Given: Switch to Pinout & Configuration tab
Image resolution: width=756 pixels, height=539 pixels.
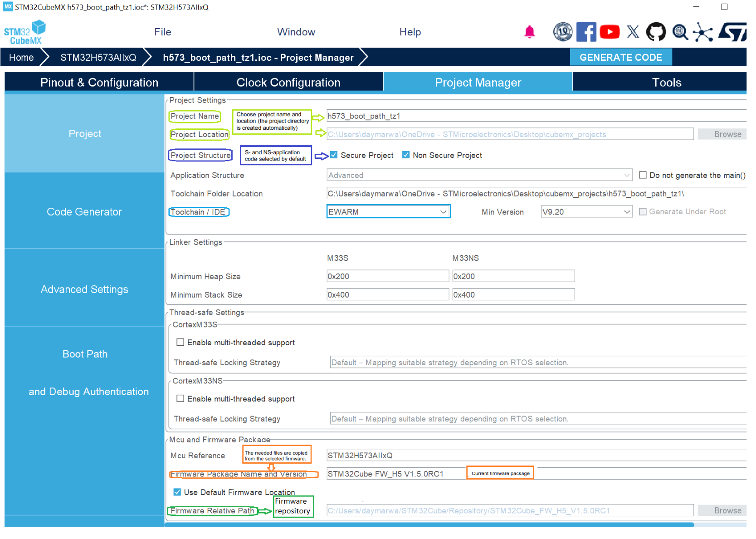Looking at the screenshot, I should click(x=99, y=83).
